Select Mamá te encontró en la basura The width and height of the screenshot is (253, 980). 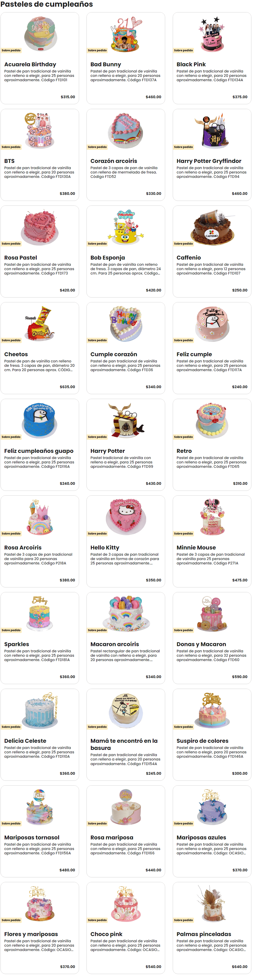124,744
